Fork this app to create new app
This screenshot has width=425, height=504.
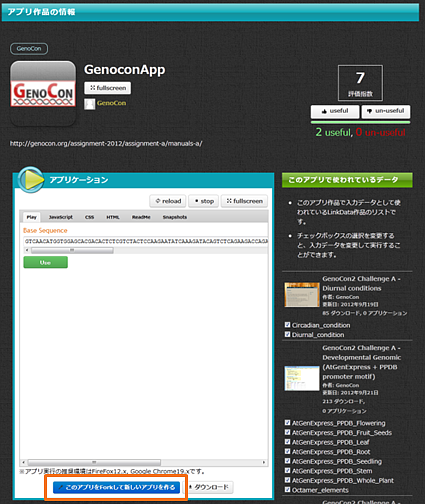point(116,487)
